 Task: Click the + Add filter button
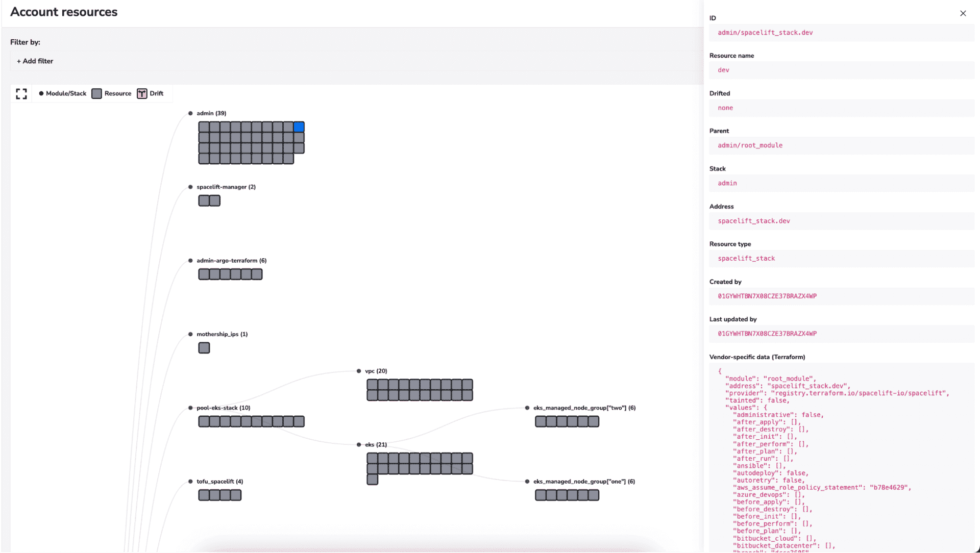(x=35, y=61)
